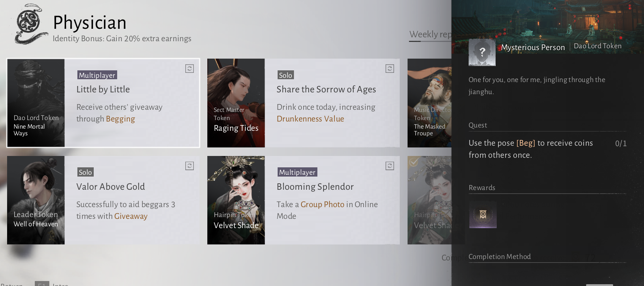Inspect the reward item icon under Rewards
644x286 pixels.
pyautogui.click(x=483, y=215)
